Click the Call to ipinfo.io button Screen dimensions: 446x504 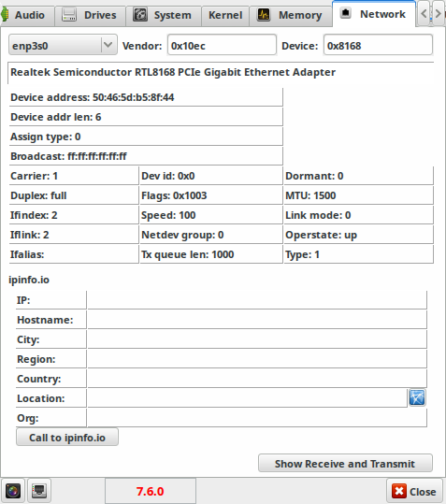(67, 438)
